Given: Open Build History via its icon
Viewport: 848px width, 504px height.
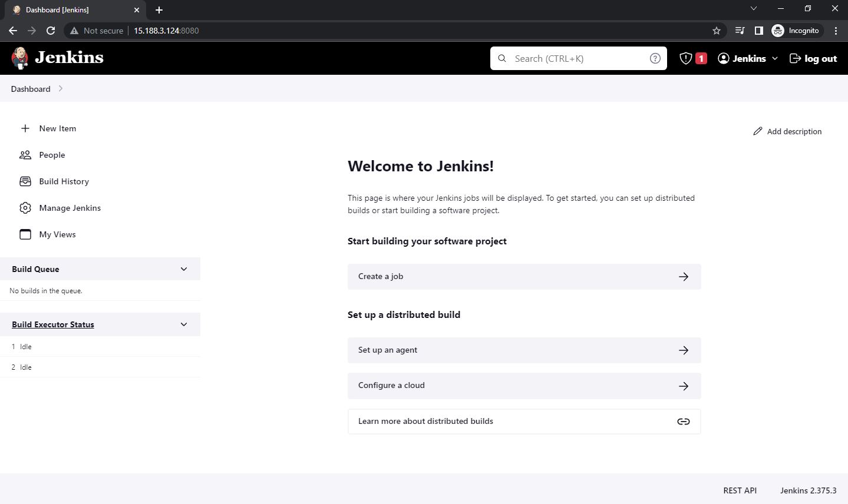Looking at the screenshot, I should (x=25, y=181).
